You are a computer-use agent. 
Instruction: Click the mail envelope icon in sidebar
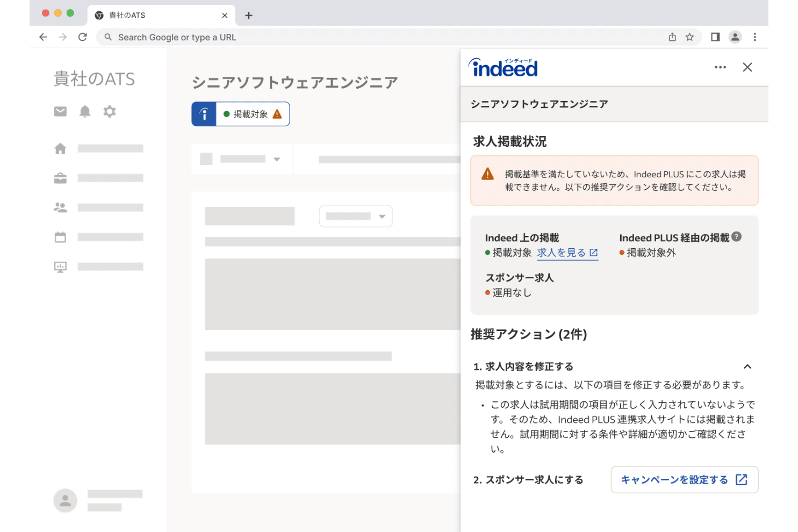pos(60,111)
